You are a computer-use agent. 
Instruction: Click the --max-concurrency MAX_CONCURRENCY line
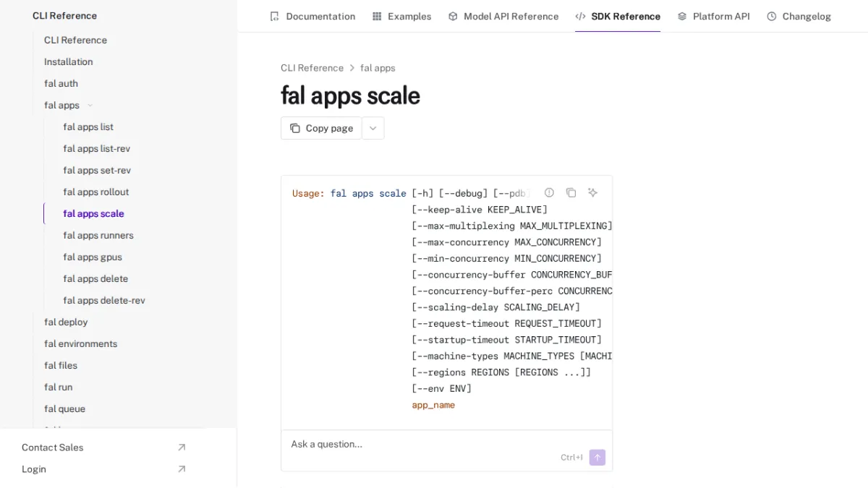pos(506,242)
